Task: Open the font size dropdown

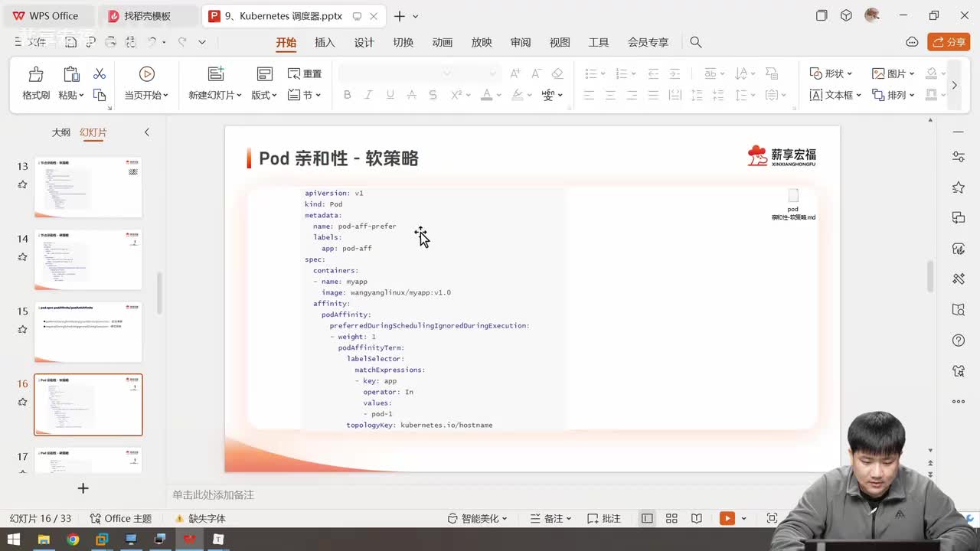Action: coord(492,73)
